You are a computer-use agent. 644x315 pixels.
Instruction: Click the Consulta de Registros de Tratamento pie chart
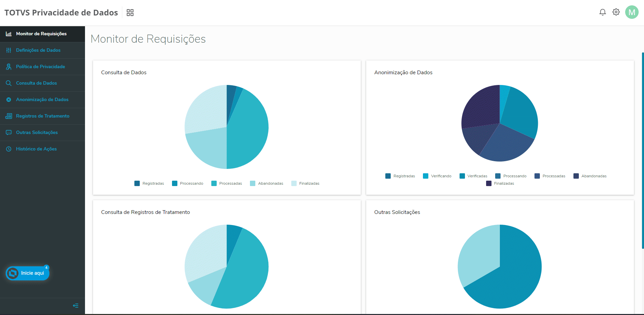point(226,267)
